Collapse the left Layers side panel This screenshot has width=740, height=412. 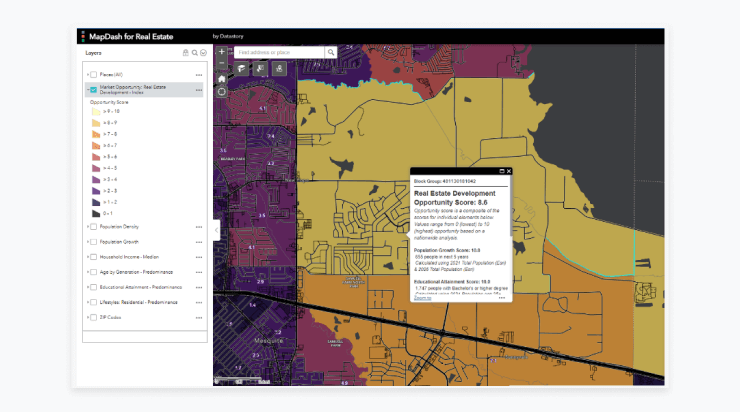pos(217,229)
